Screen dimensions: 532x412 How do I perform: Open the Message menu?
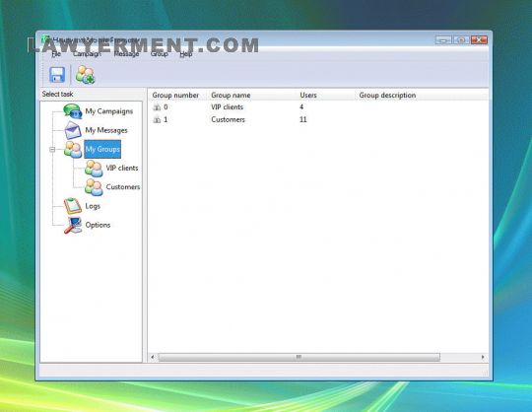[x=126, y=54]
